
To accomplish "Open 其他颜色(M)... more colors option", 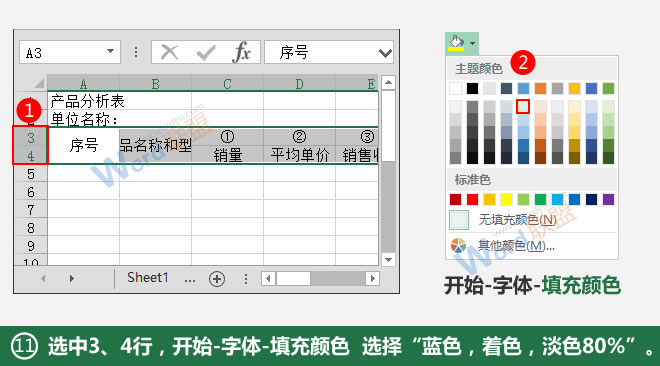I will click(x=532, y=245).
